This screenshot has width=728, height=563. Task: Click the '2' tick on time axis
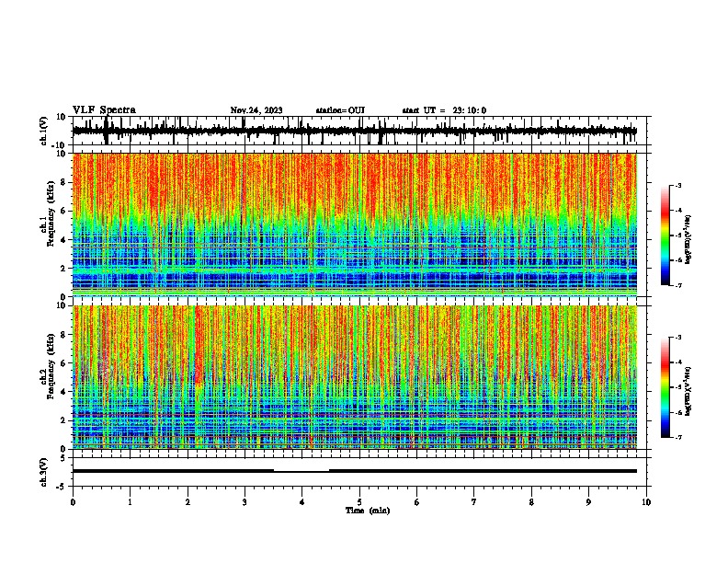(x=188, y=502)
